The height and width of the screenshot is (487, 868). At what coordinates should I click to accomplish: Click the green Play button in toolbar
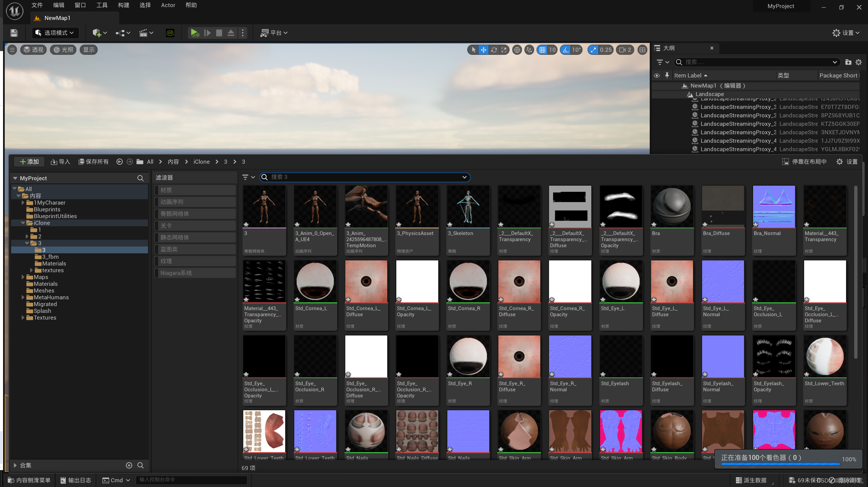(x=194, y=33)
